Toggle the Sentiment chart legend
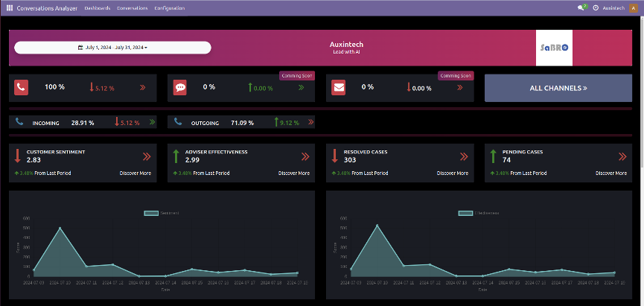Viewport: 644px width, 306px height. point(162,213)
